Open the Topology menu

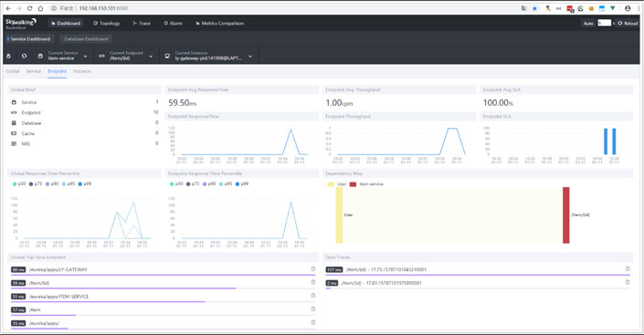click(x=106, y=24)
